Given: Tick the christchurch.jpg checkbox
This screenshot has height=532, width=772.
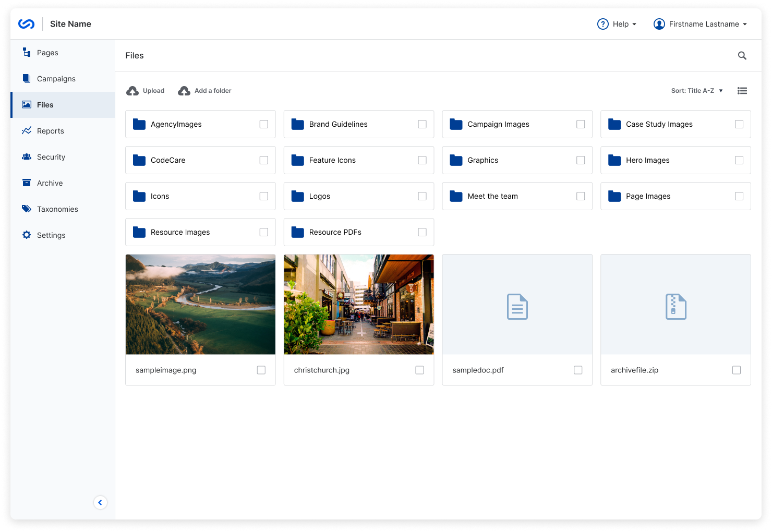Looking at the screenshot, I should pos(419,370).
